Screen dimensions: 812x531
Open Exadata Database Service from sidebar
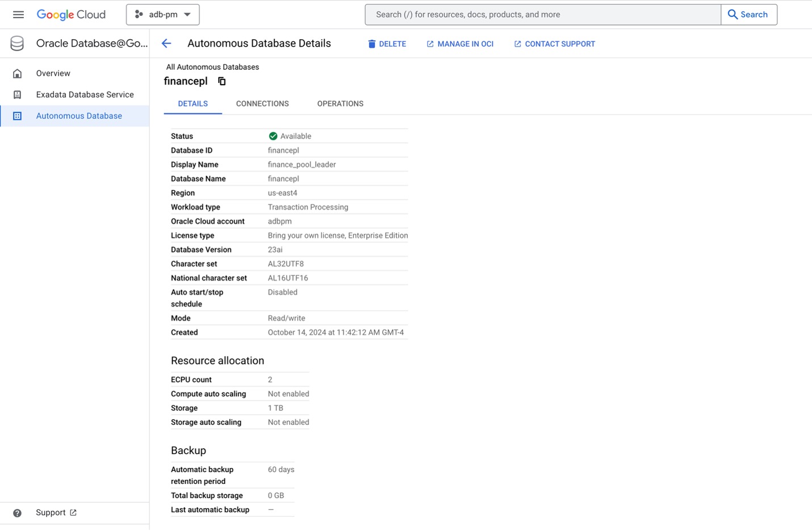86,94
